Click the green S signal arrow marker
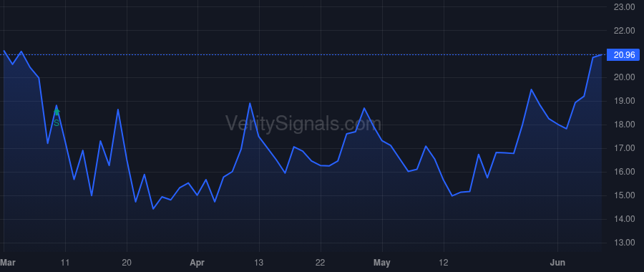Screen dimensions: 644x272 pos(57,112)
